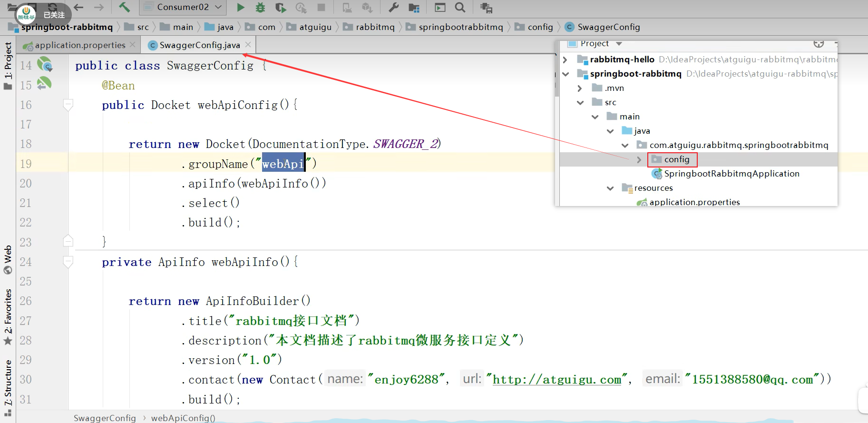Fold webApiConfig method at line 16
Image resolution: width=868 pixels, height=423 pixels.
click(68, 104)
